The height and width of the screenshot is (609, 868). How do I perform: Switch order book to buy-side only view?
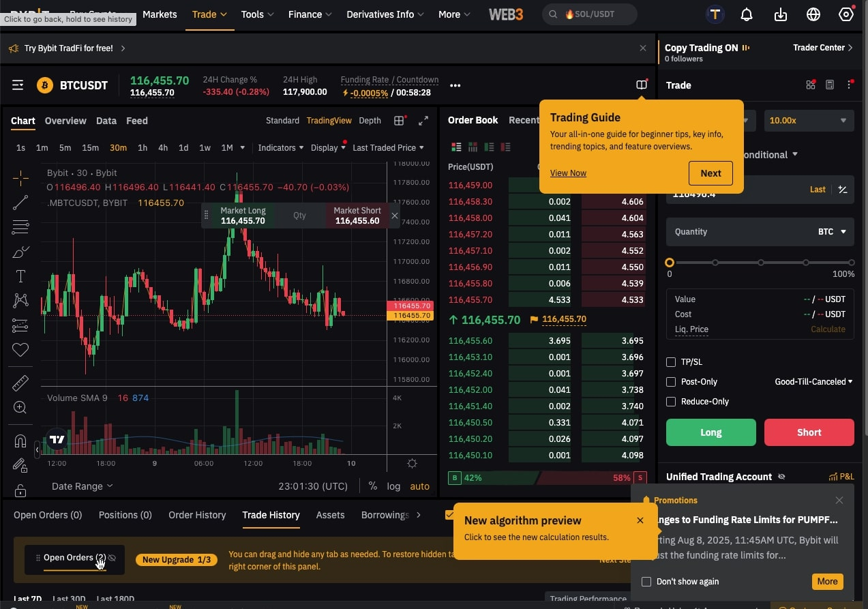(488, 147)
